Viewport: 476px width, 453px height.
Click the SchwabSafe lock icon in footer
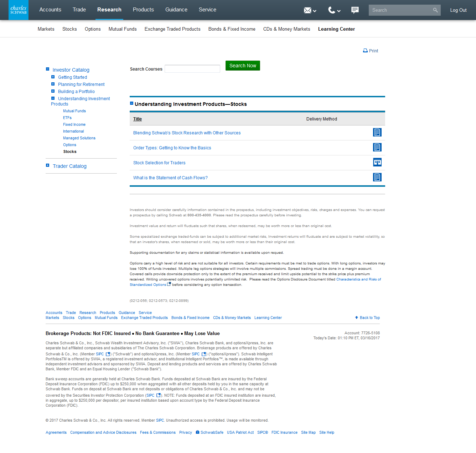(x=197, y=432)
